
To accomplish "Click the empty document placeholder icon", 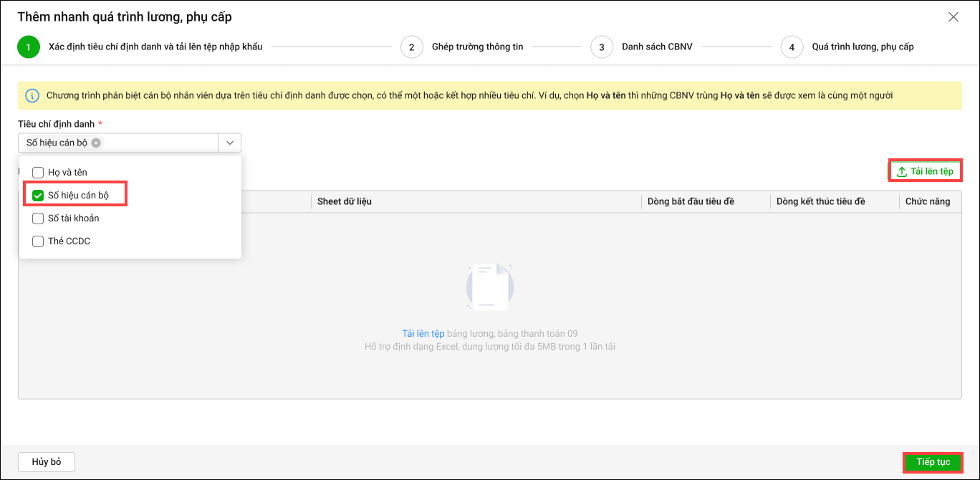I will (489, 287).
